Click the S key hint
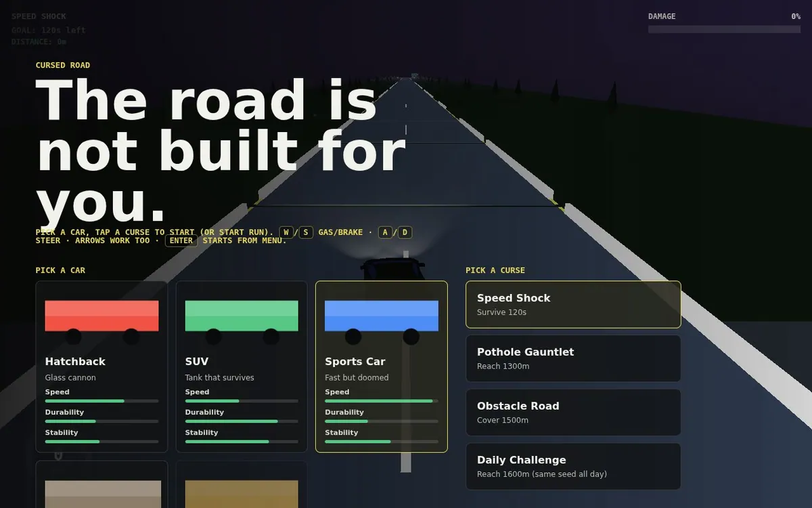The height and width of the screenshot is (508, 812). click(306, 232)
